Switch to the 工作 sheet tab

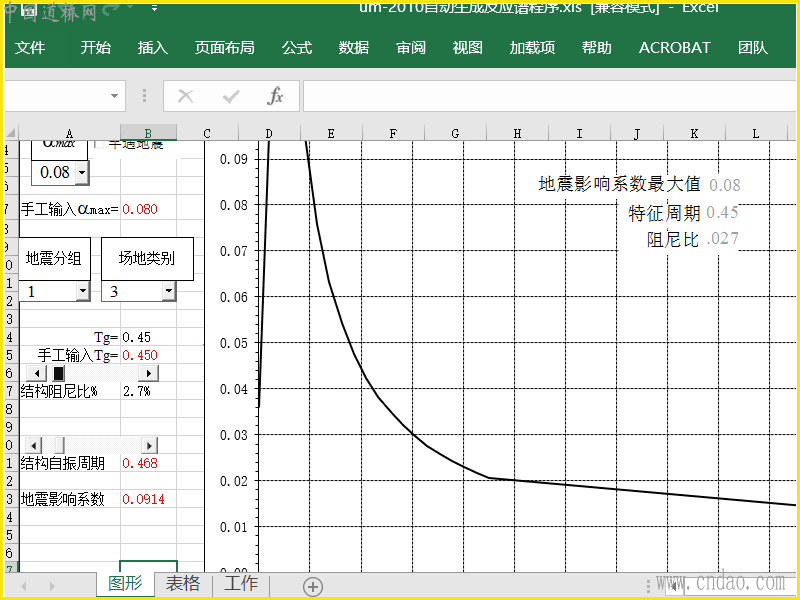coord(241,584)
